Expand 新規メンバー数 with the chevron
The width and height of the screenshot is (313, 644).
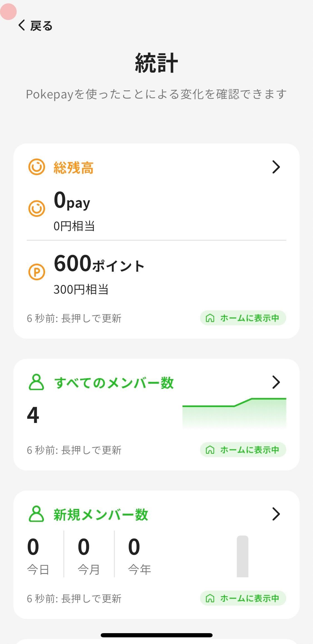pyautogui.click(x=276, y=514)
